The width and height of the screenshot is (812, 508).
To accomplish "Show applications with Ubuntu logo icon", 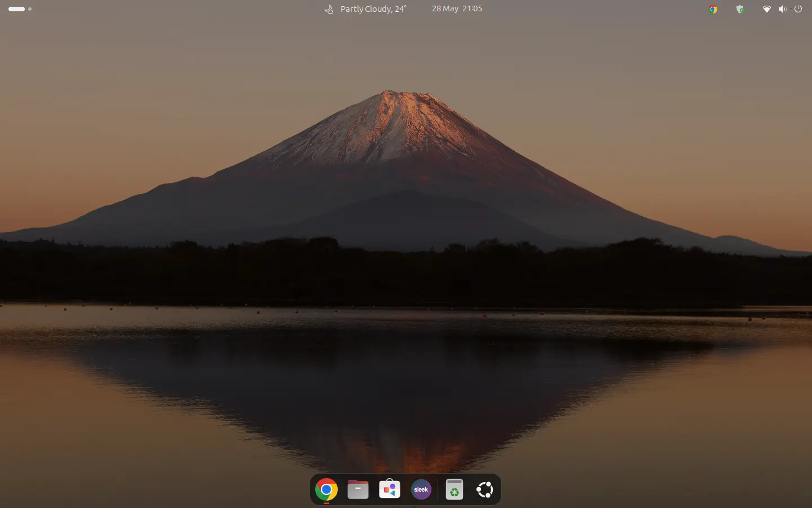I will tap(485, 489).
